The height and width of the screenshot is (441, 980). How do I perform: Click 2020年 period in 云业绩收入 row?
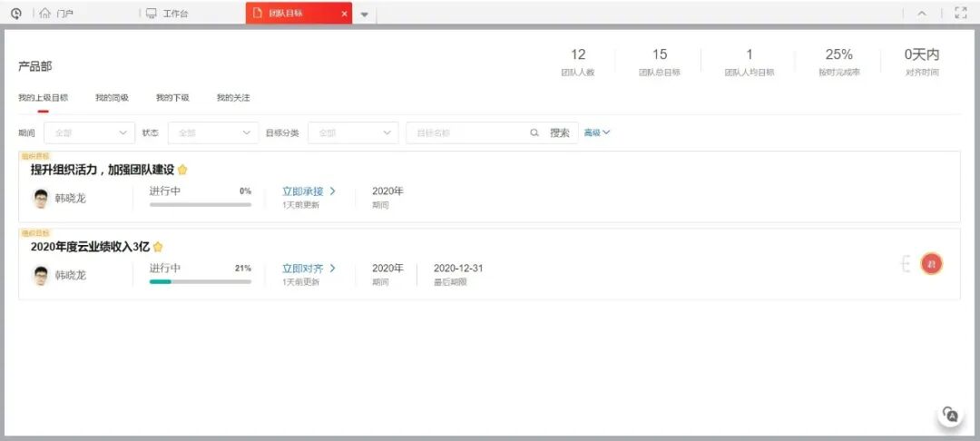point(387,268)
